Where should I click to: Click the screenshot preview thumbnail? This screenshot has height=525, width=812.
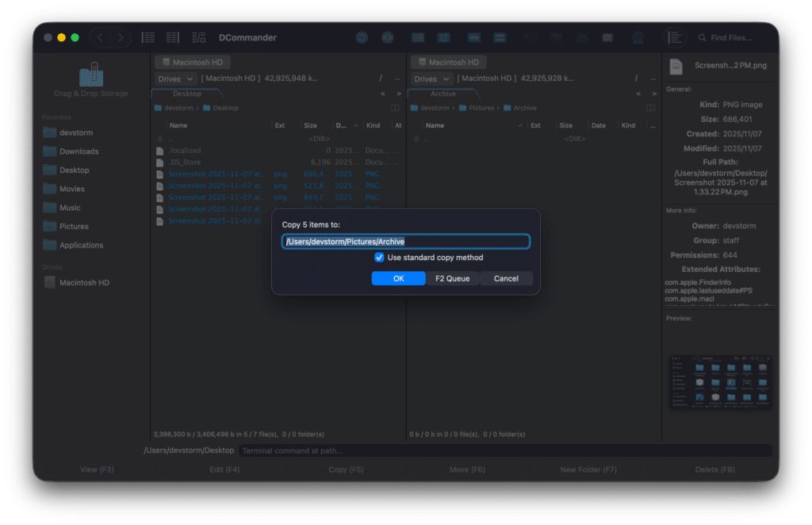(x=720, y=382)
